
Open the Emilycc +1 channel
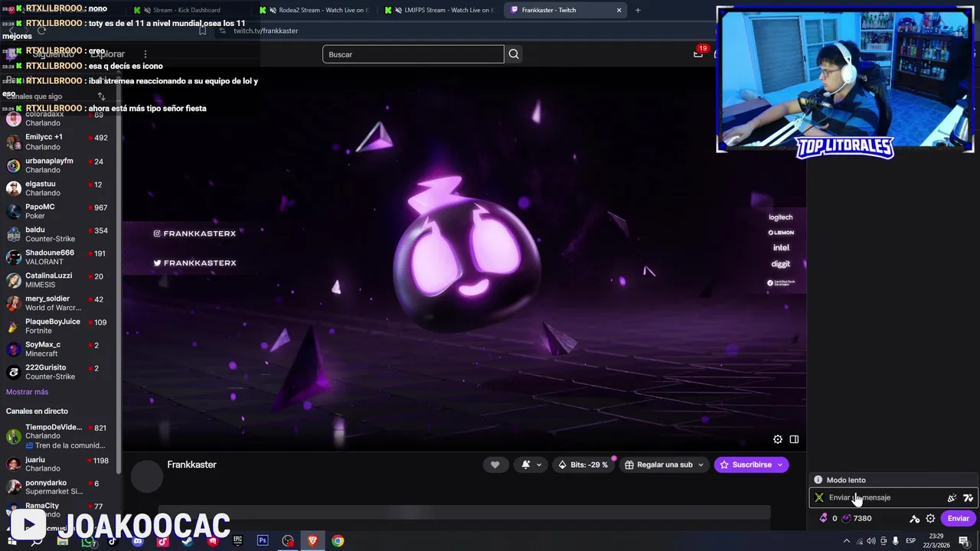click(60, 142)
